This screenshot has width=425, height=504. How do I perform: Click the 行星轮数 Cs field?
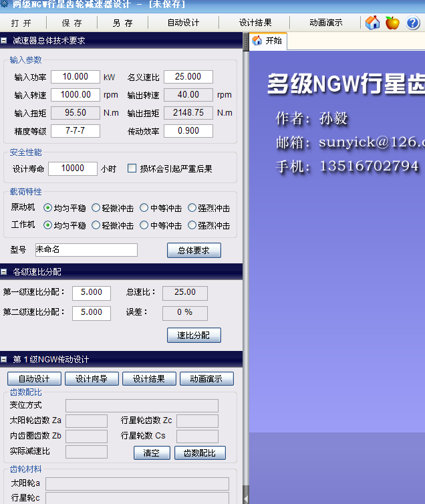click(x=198, y=436)
